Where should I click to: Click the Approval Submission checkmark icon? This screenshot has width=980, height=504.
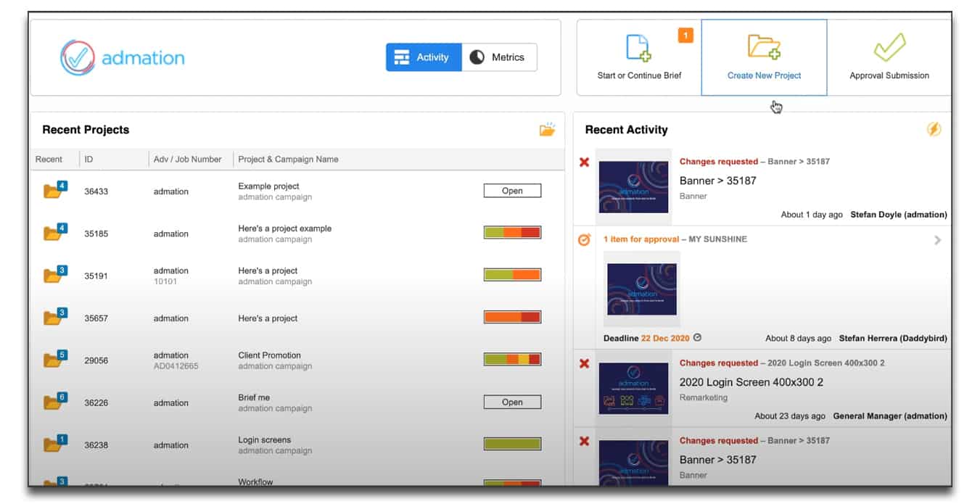889,47
